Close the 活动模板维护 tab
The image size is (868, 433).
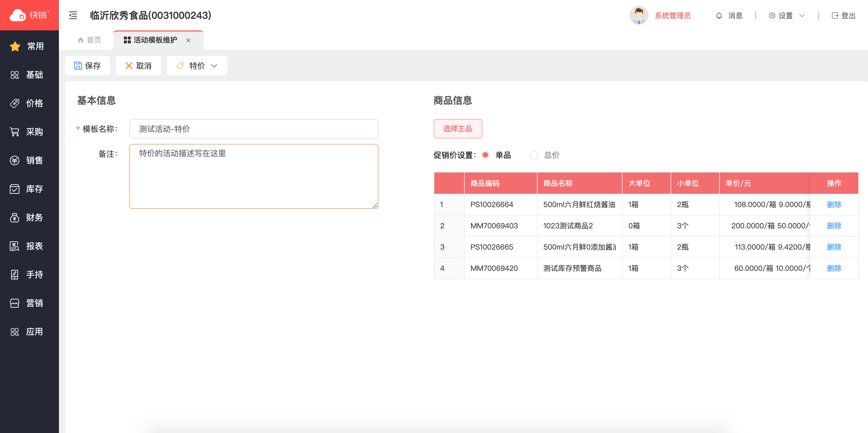188,40
